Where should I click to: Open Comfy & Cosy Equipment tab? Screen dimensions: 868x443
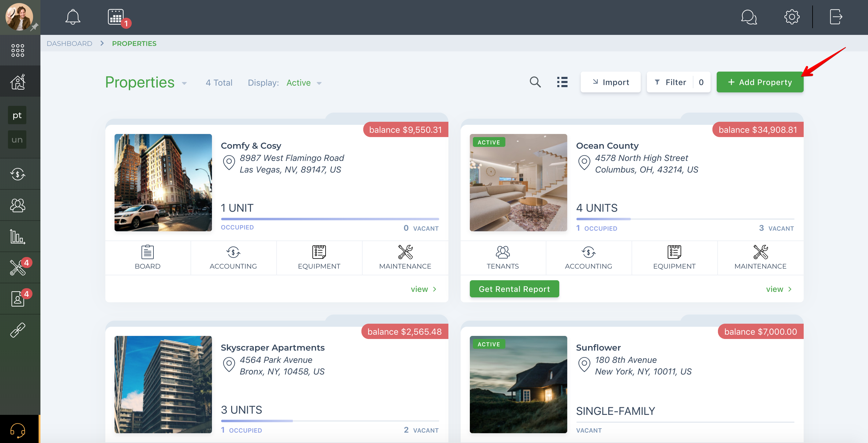click(x=319, y=258)
